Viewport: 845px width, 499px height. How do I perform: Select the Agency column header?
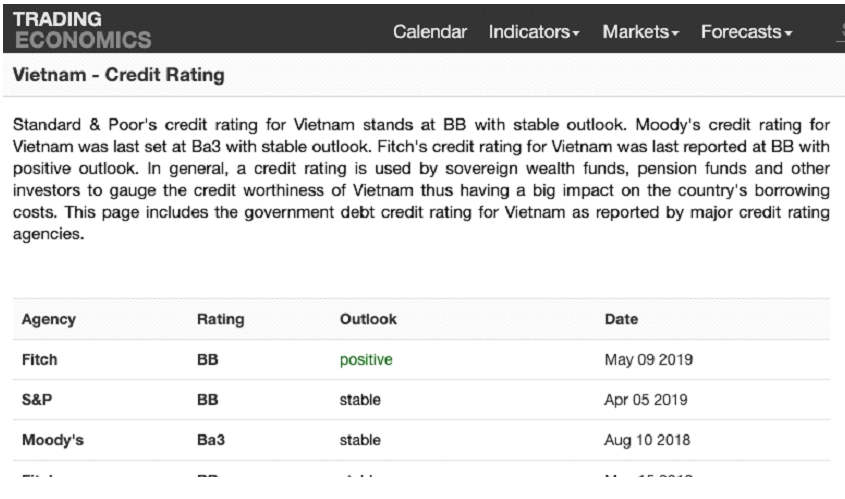49,319
